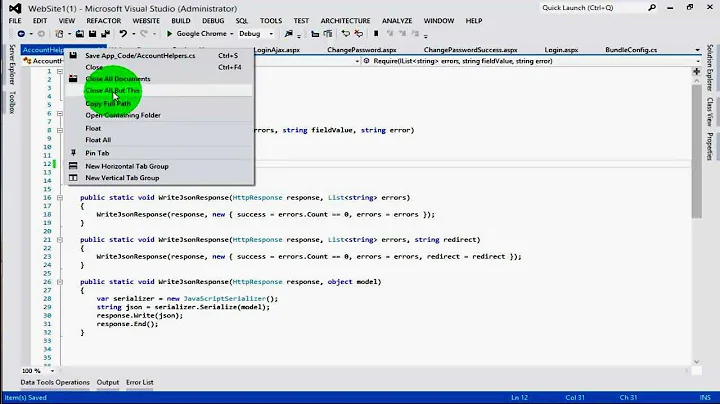This screenshot has width=720, height=404.
Task: Collapse code region at line 6
Action: click(x=60, y=113)
